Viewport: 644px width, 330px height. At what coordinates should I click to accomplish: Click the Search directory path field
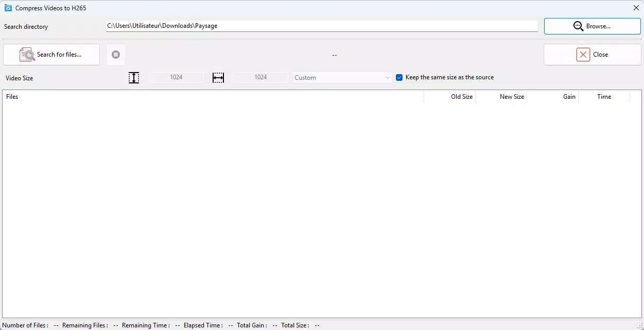[x=322, y=26]
